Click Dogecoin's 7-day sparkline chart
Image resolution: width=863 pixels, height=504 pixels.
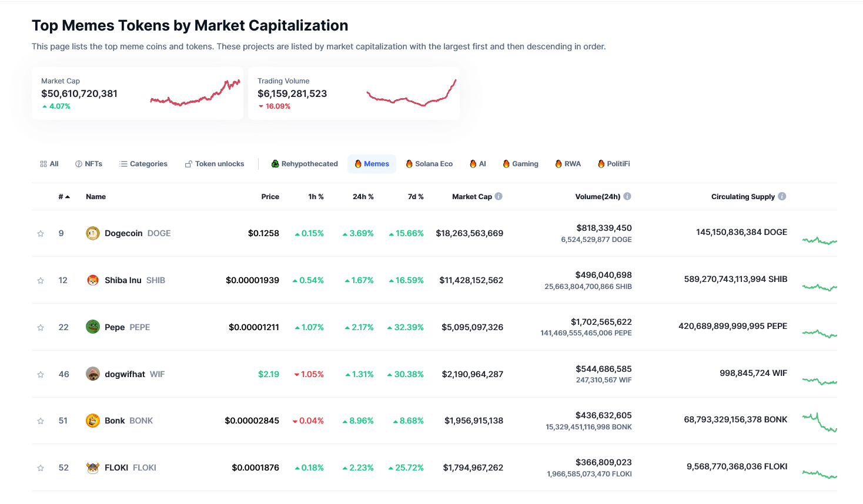pos(819,240)
